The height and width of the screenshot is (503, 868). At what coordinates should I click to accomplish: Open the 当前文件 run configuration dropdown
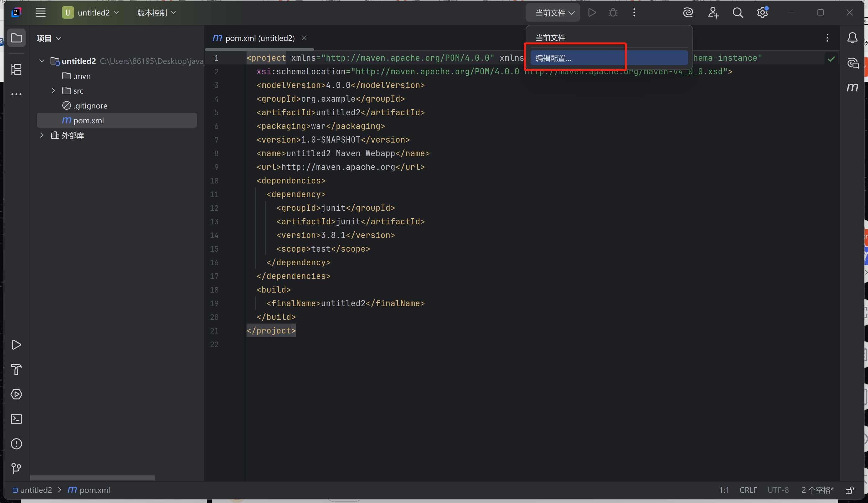[x=554, y=13]
